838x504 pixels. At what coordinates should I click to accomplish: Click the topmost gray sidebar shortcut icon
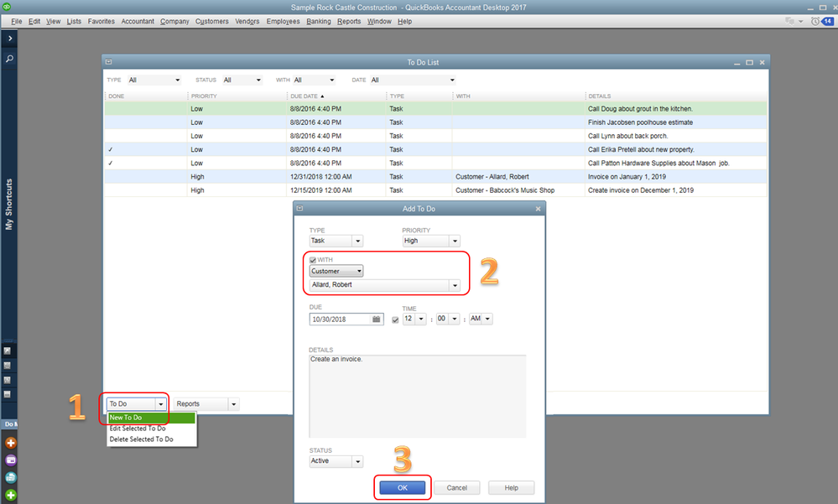pos(8,351)
